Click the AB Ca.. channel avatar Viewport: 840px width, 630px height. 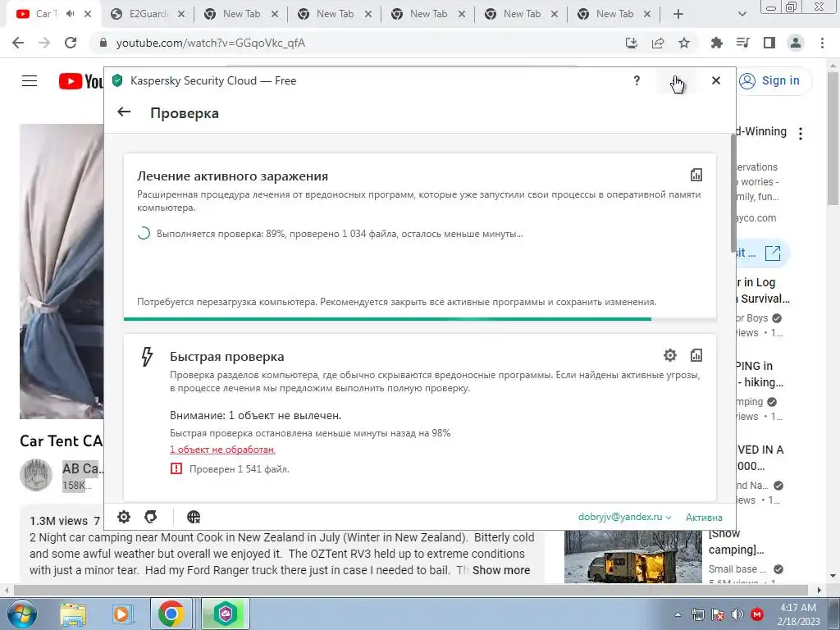tap(36, 475)
